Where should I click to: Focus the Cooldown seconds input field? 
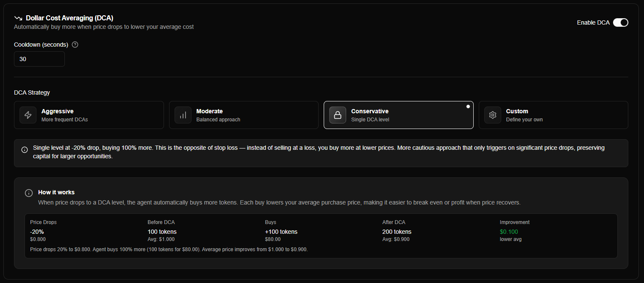point(39,59)
